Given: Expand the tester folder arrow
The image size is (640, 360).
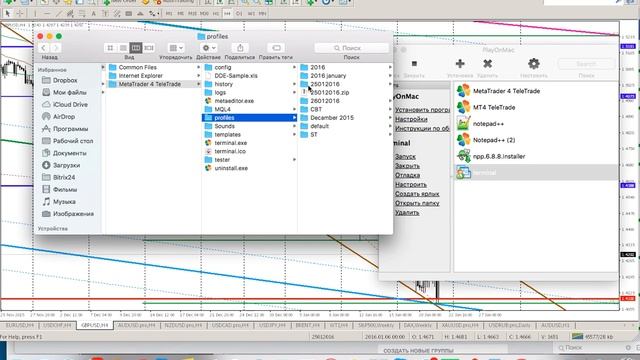Looking at the screenshot, I should [294, 160].
